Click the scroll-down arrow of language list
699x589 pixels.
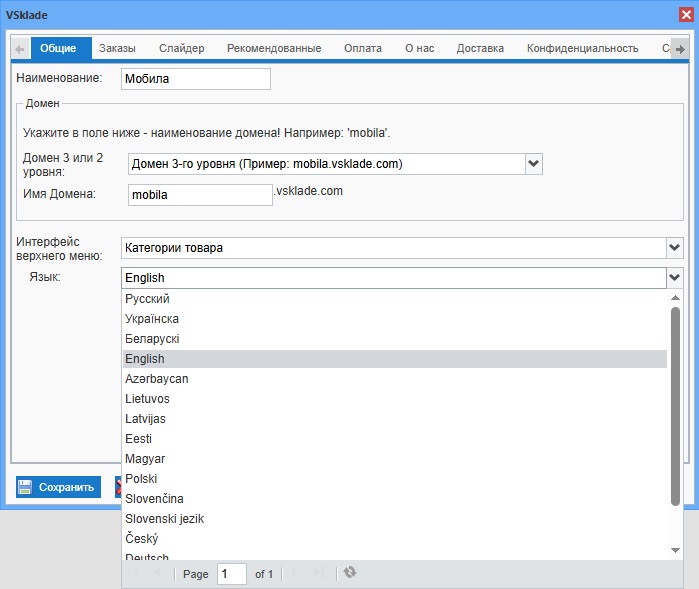675,550
